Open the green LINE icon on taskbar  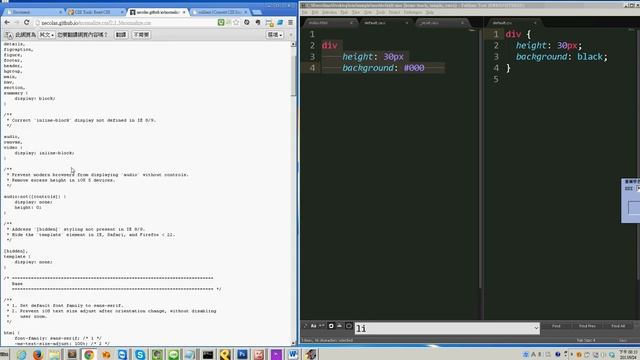point(173,354)
